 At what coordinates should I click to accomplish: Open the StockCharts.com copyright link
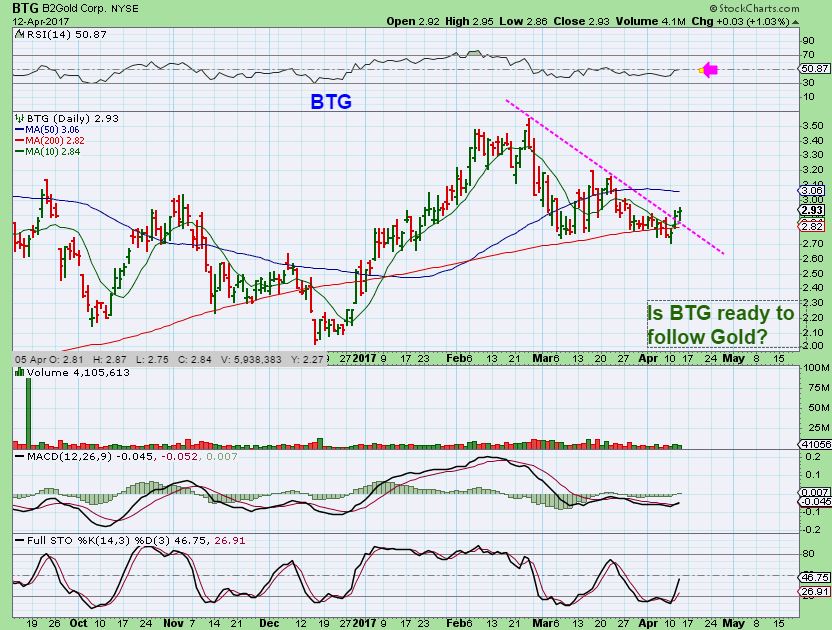tap(754, 8)
